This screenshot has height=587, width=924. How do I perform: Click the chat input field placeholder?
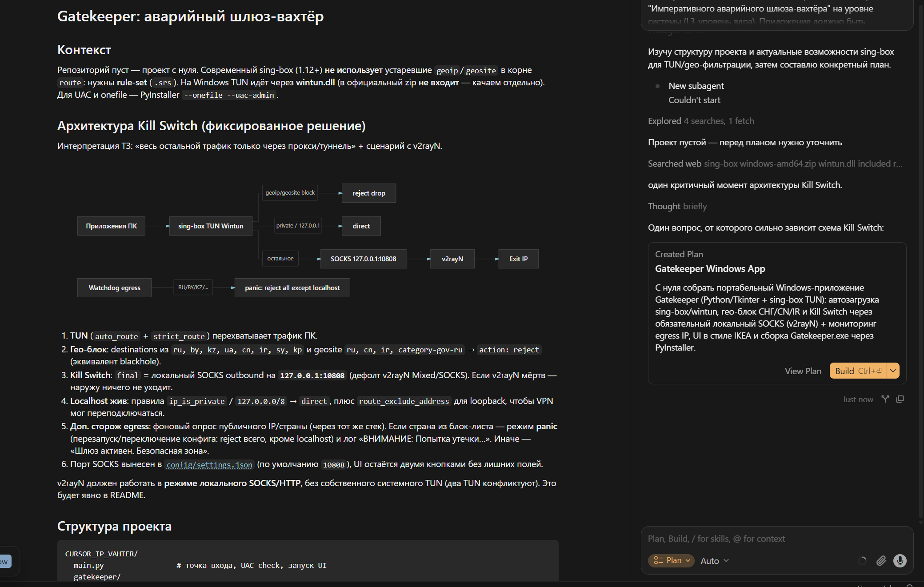716,539
